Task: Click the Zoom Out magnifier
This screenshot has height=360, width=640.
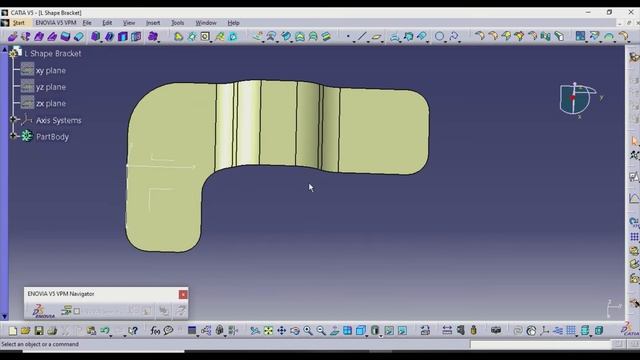Action: (321, 331)
